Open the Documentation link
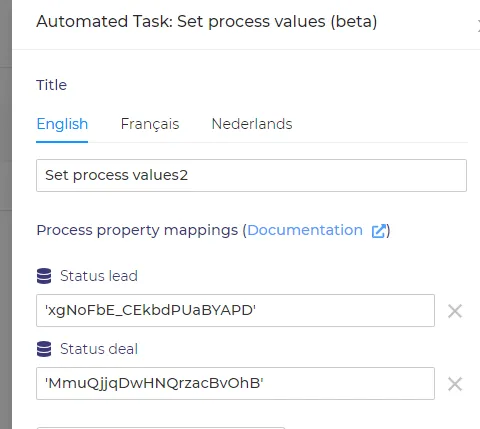 (305, 230)
